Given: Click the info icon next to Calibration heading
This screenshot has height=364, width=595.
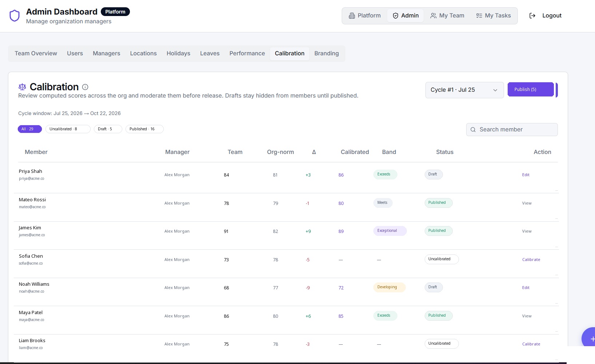Looking at the screenshot, I should point(85,87).
